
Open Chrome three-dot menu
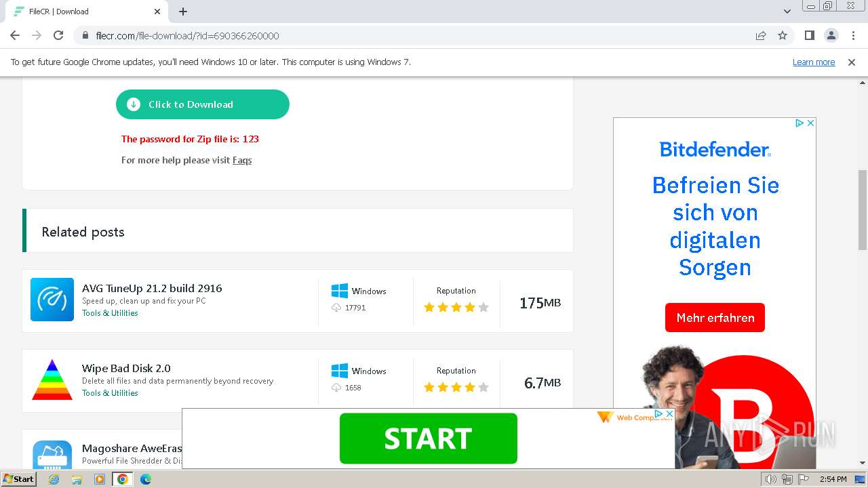click(x=852, y=35)
